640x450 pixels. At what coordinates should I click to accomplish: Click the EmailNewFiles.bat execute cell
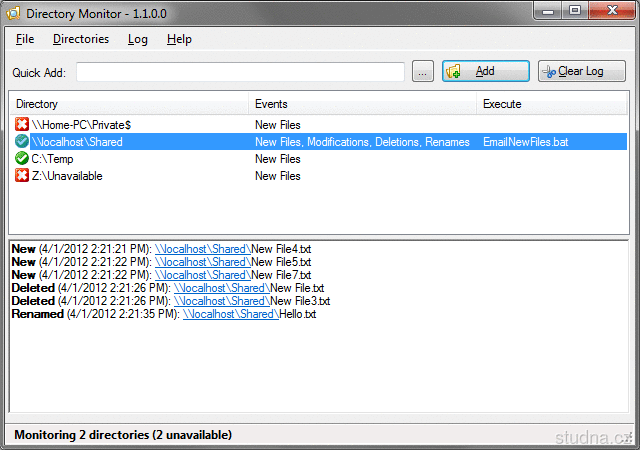click(x=526, y=142)
